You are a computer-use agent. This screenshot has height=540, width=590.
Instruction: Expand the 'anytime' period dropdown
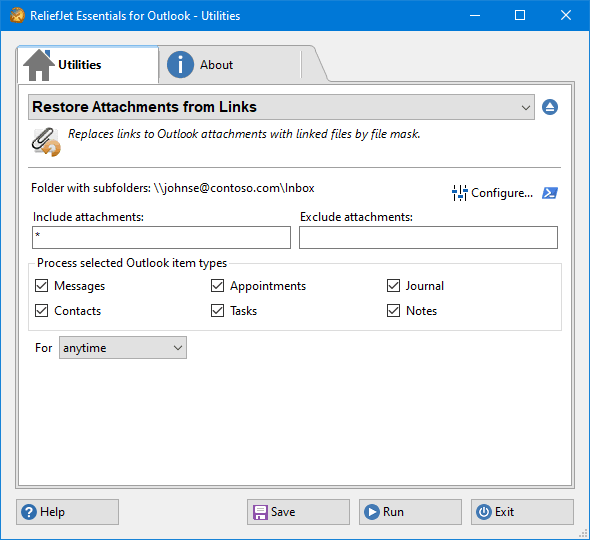[123, 348]
